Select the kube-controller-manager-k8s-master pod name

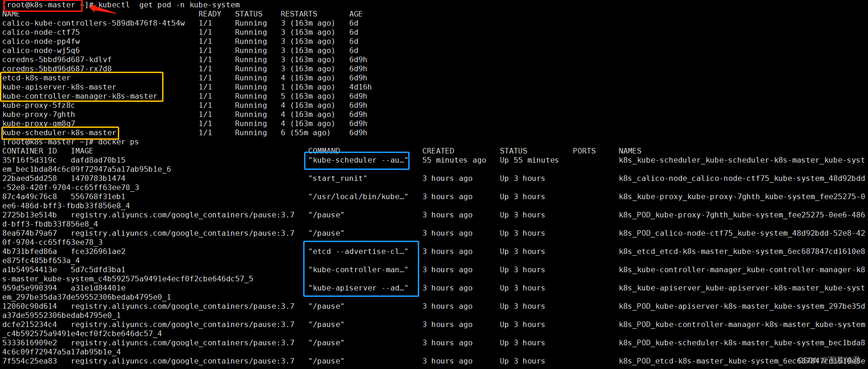click(80, 96)
